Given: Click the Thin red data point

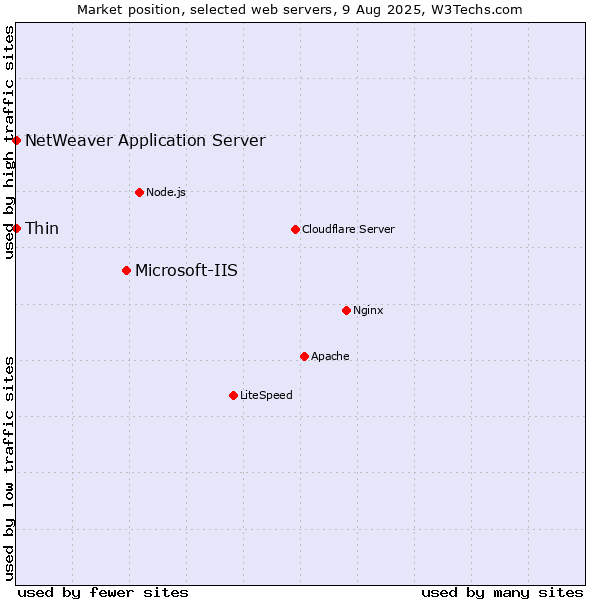Looking at the screenshot, I should click(16, 228).
